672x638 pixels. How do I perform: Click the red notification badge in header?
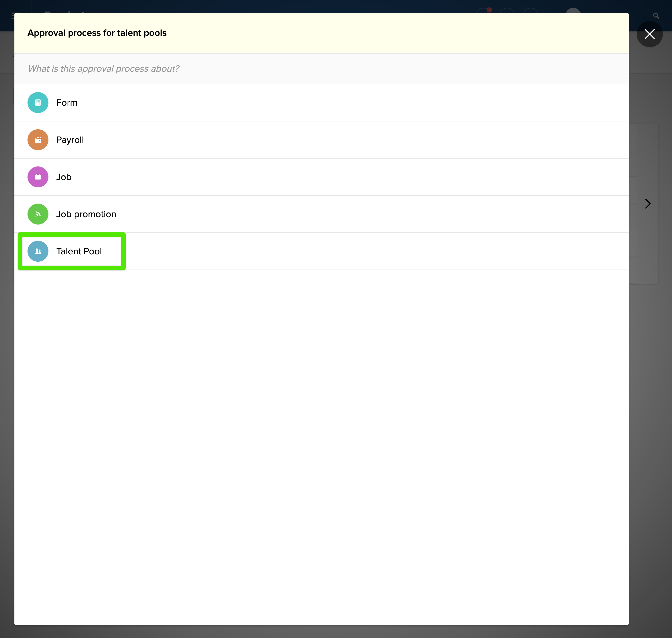[489, 10]
